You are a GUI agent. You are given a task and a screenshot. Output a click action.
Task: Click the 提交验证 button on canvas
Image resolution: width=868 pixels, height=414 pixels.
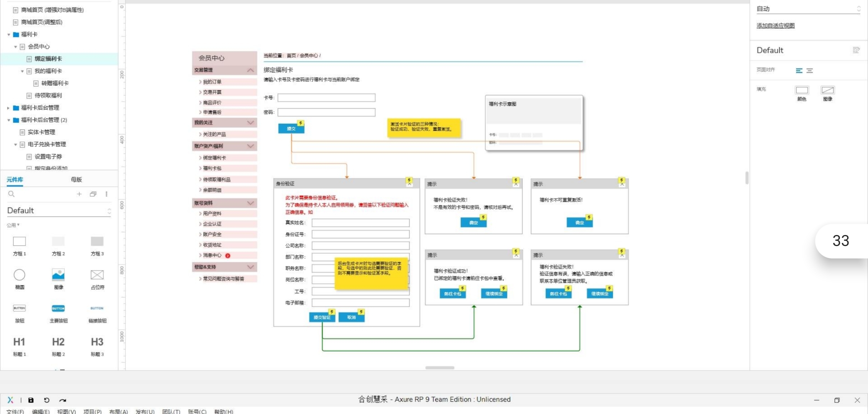click(x=322, y=317)
